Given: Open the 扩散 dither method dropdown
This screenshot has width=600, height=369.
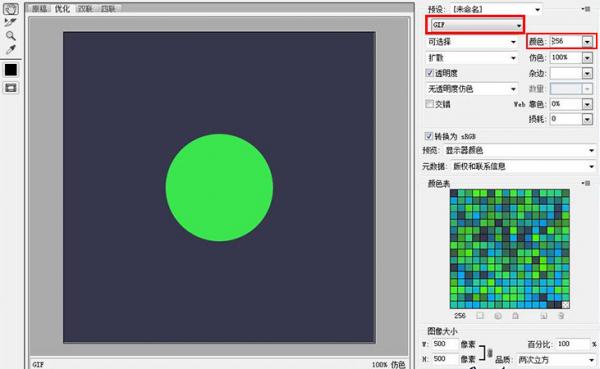Looking at the screenshot, I should (x=471, y=58).
